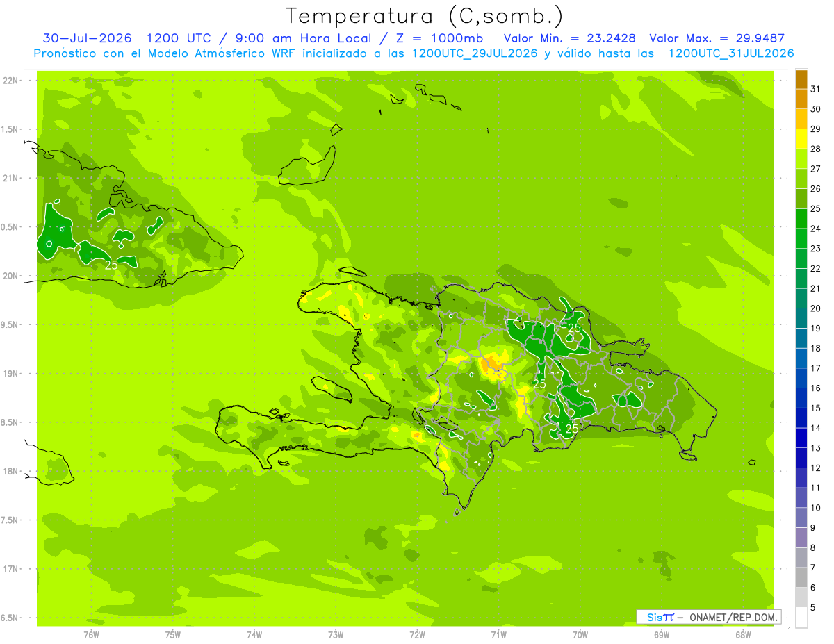Click "1200UTC_29JUL2026" initialization time text
The height and width of the screenshot is (644, 834).
tap(475, 53)
